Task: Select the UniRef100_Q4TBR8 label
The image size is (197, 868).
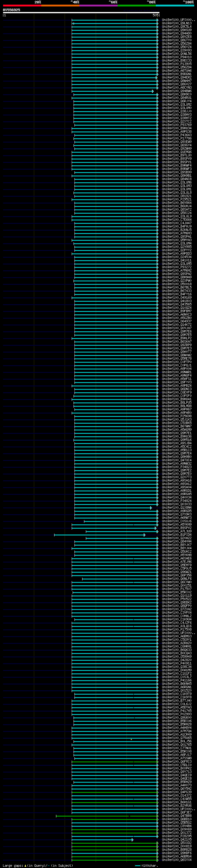Action: click(176, 816)
